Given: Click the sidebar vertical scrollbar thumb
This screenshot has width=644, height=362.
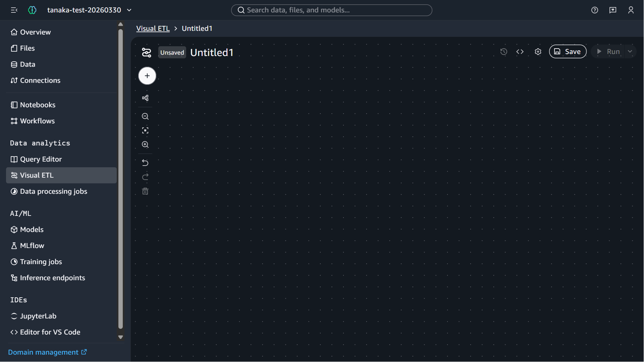Looking at the screenshot, I should coord(121,179).
